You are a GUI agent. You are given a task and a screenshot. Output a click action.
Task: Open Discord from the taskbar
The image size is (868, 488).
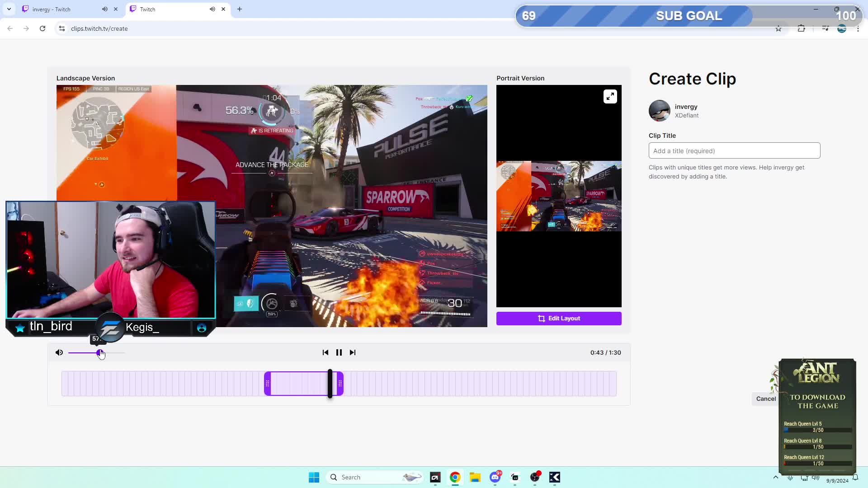[495, 477]
